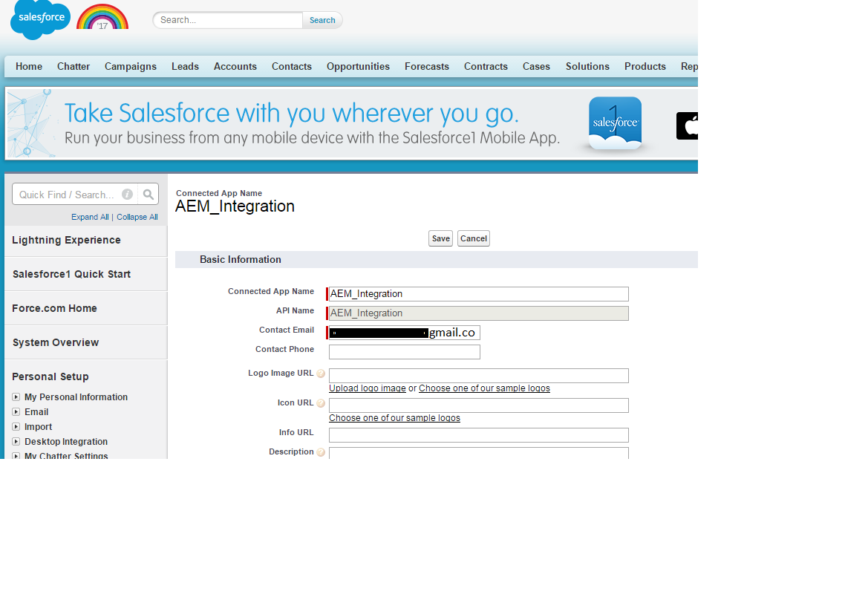Click the Quick Find magnifier icon

(149, 195)
